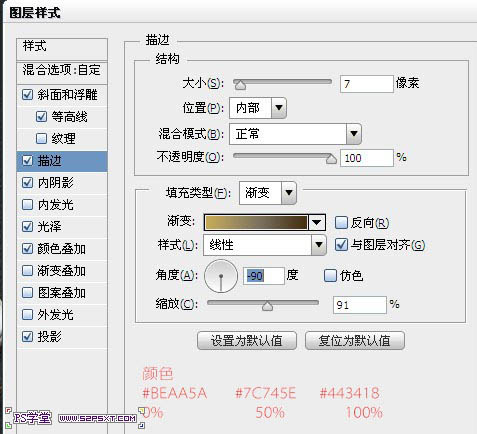The height and width of the screenshot is (434, 477).
Task: Click the size slider handle
Action: click(240, 85)
